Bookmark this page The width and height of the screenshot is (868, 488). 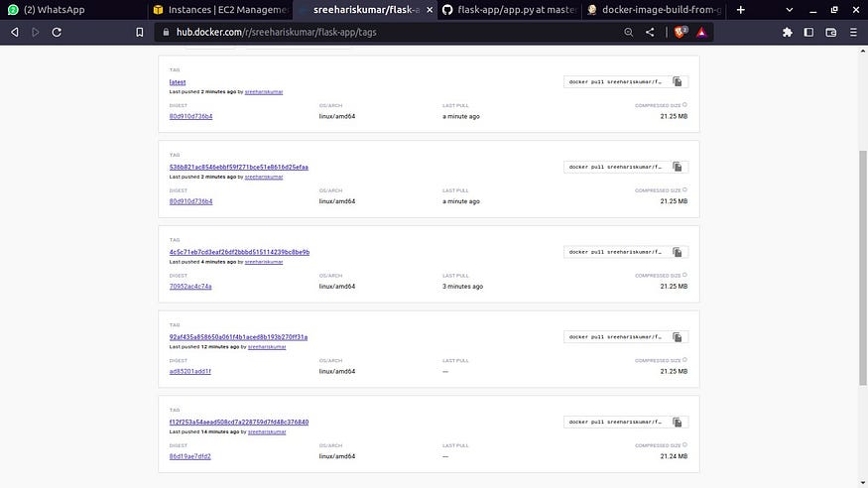pyautogui.click(x=140, y=33)
